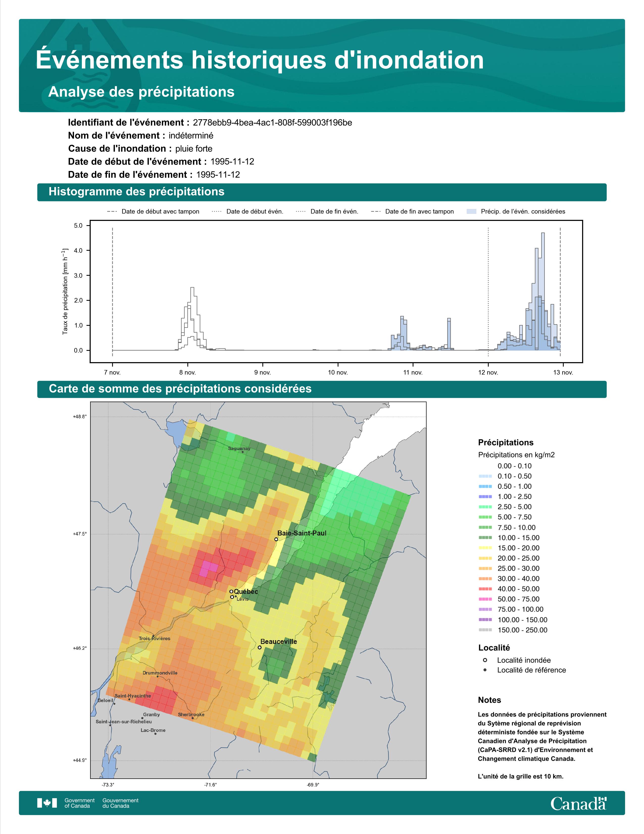Image resolution: width=644 pixels, height=834 pixels.
Task: Click 'Date de fin de l'événement :' label
Action: tap(130, 175)
